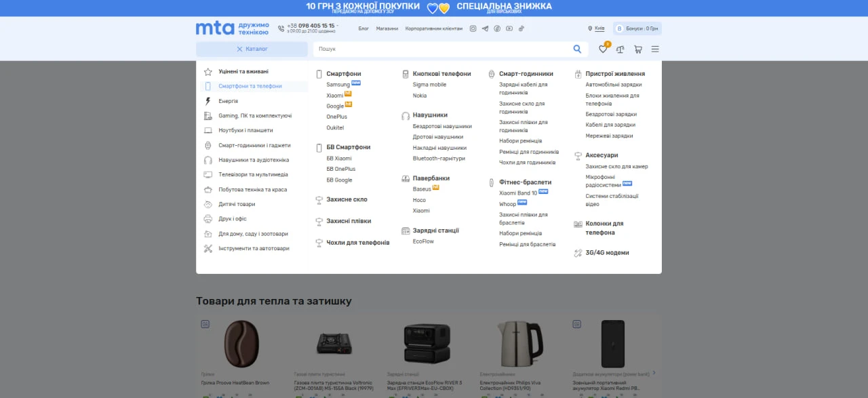The width and height of the screenshot is (868, 398).
Task: Open Samsung smartphones link
Action: (x=338, y=85)
